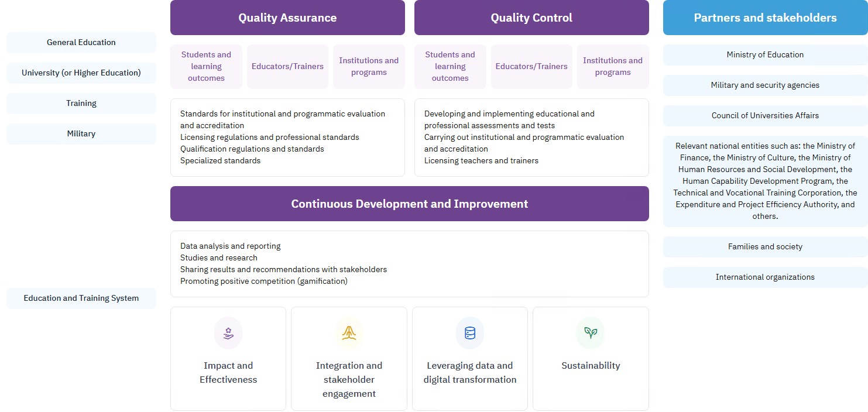Click the Partners and stakeholders header
The height and width of the screenshot is (412, 868).
(x=765, y=18)
